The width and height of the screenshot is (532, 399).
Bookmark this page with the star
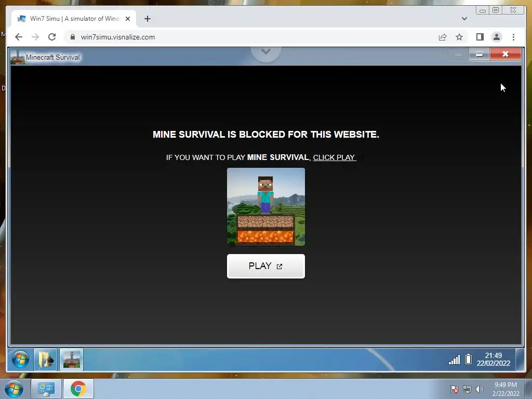click(x=459, y=37)
